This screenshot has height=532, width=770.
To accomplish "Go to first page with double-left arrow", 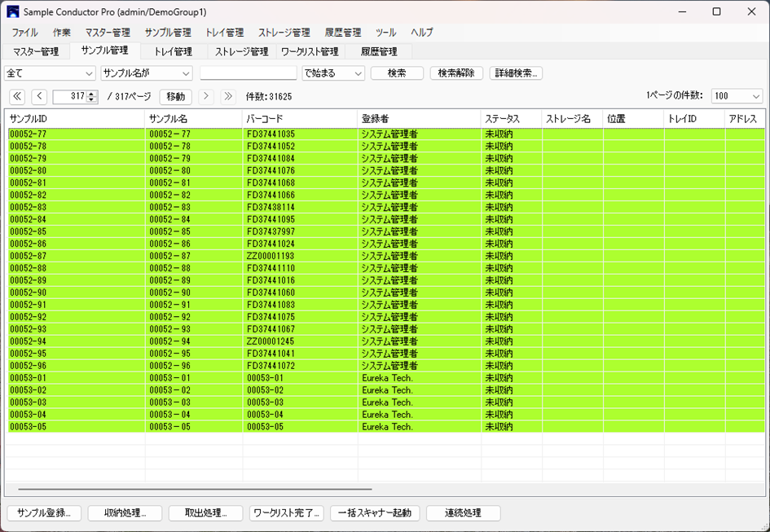I will pyautogui.click(x=16, y=96).
